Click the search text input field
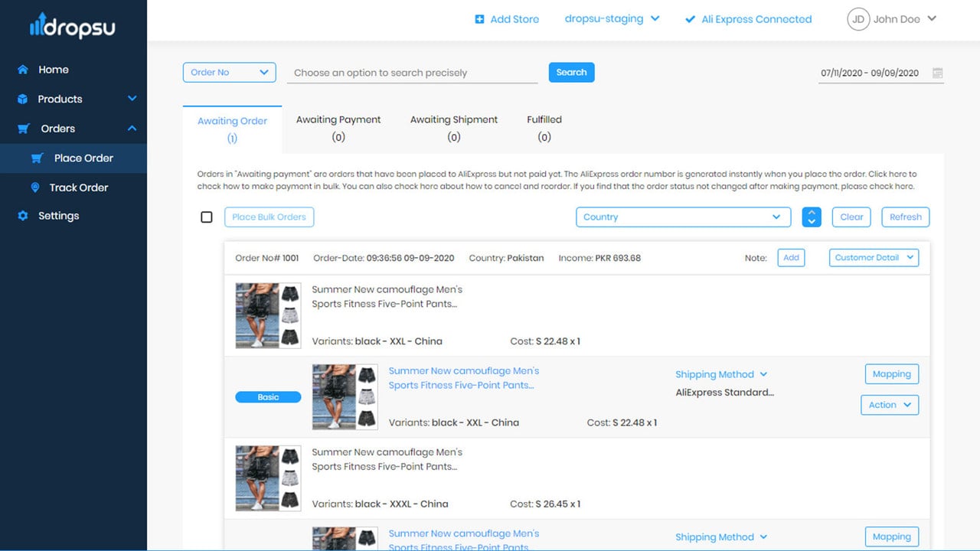Screen dimensions: 980x551 pyautogui.click(x=413, y=73)
